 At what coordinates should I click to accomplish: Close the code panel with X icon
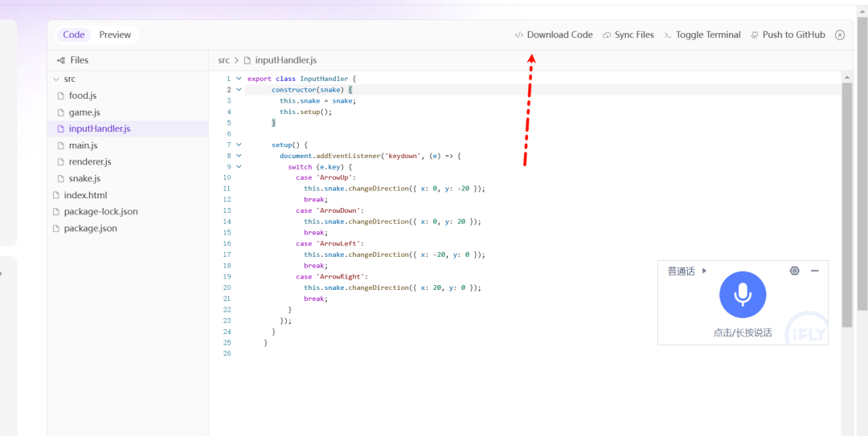point(840,35)
